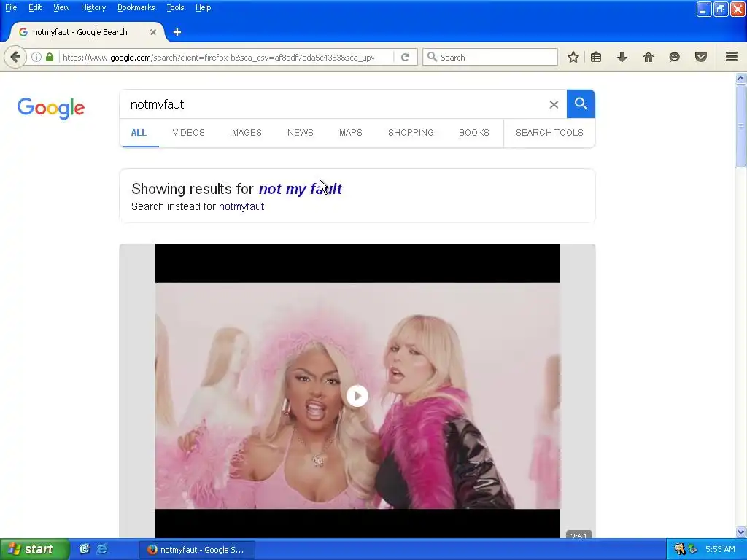Reload the page with the refresh icon
Image resolution: width=747 pixels, height=560 pixels.
click(405, 57)
